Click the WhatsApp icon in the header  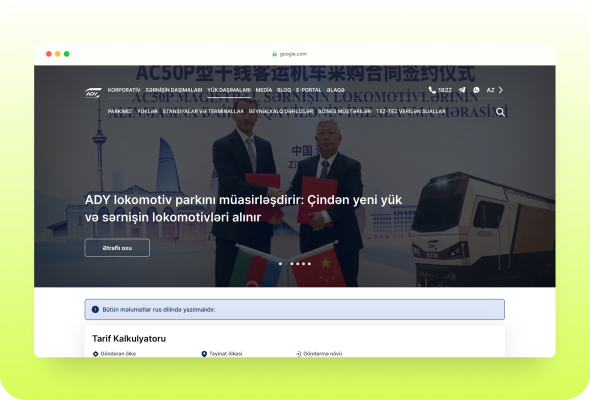coord(476,90)
